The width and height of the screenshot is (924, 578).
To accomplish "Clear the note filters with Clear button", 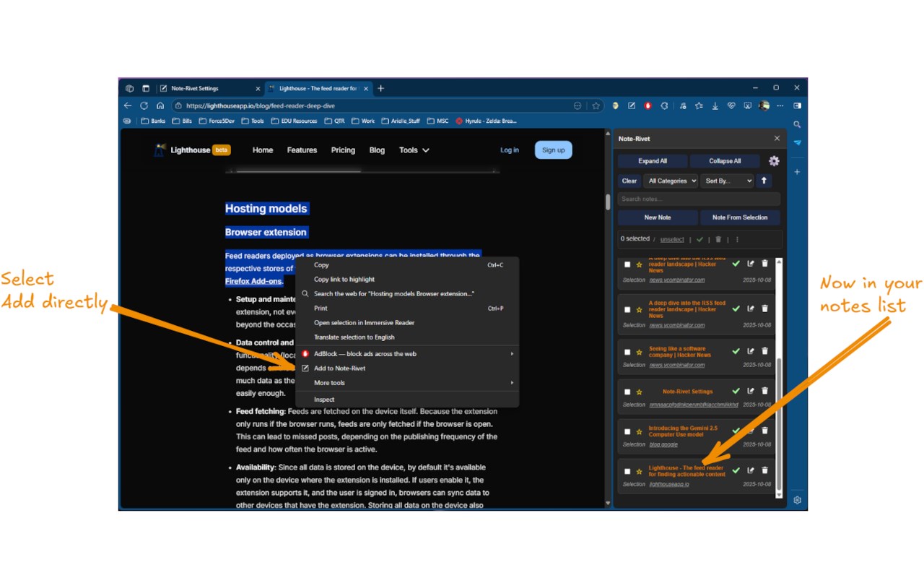I will tap(629, 181).
